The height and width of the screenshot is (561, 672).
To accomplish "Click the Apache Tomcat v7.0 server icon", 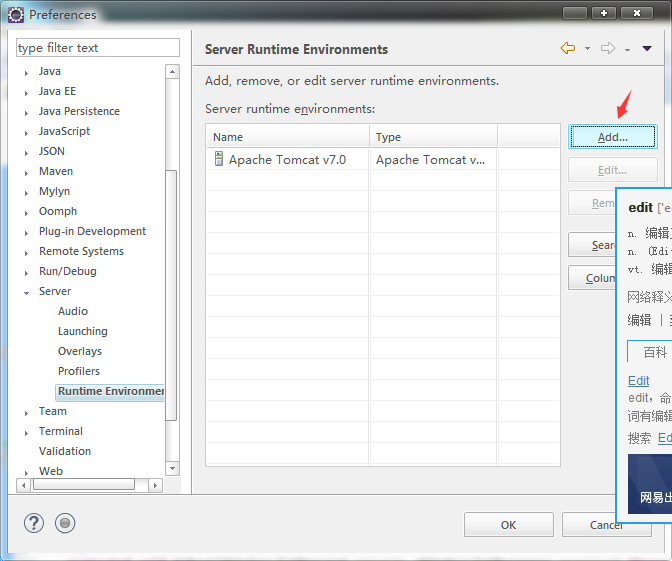I will tap(219, 159).
